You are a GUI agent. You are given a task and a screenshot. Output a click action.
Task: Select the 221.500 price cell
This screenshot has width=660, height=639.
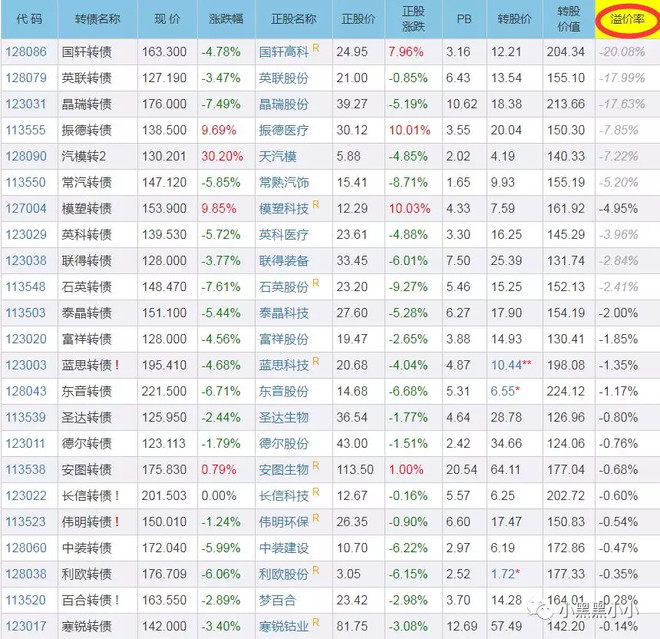click(164, 391)
